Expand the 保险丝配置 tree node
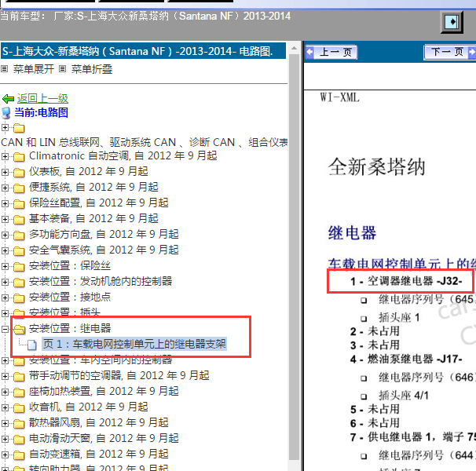Viewport: 476px width, 471px height. coord(5,203)
